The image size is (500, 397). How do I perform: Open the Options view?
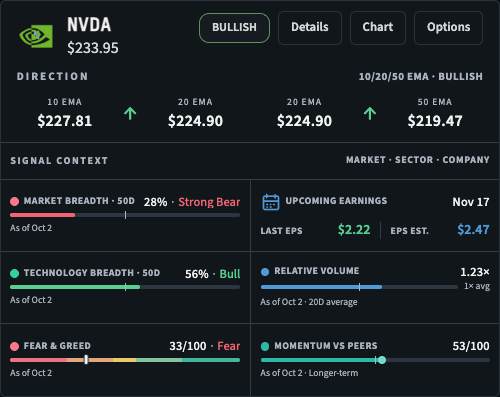(x=448, y=28)
